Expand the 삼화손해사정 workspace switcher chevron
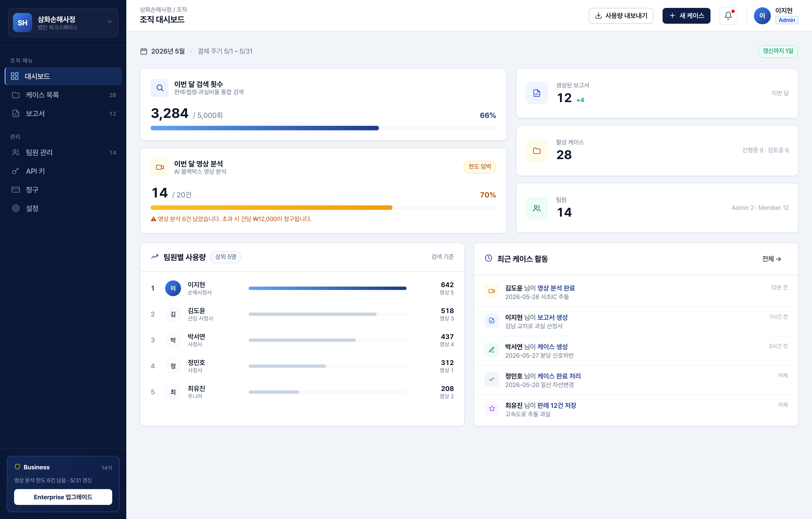The height and width of the screenshot is (519, 812). (110, 22)
